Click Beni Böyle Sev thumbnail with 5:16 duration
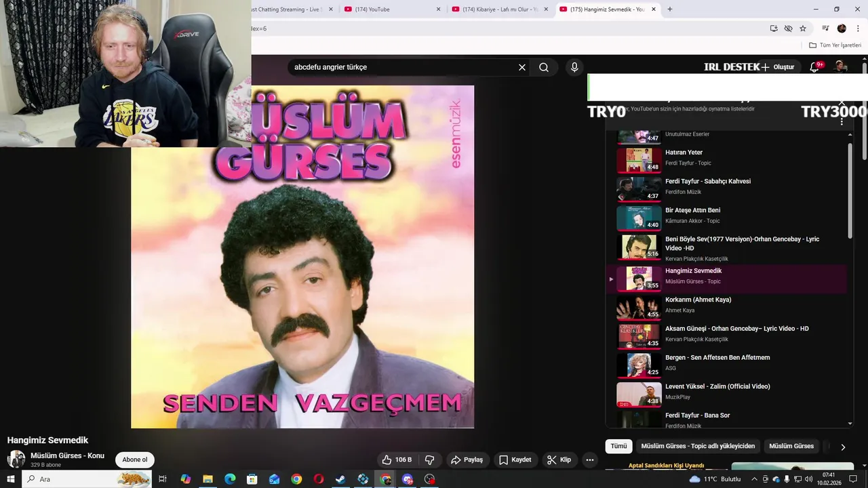 coord(639,247)
